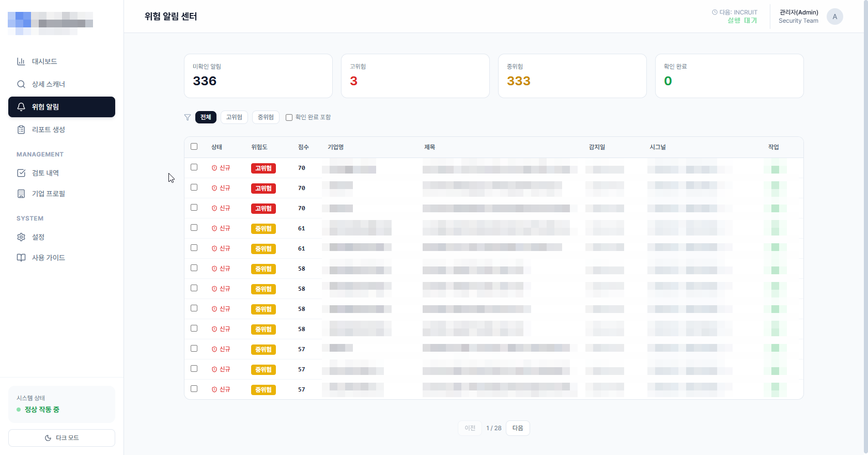Select the 중위험 filter tab
868x455 pixels.
266,117
